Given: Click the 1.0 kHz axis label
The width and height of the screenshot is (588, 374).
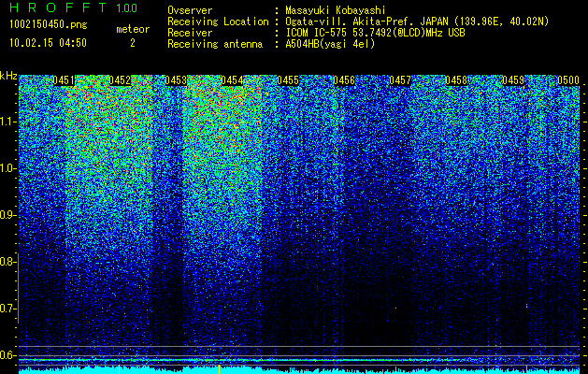Looking at the screenshot, I should 7,168.
